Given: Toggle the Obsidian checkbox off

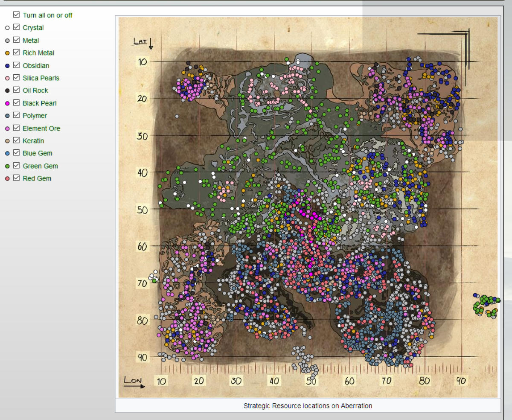Looking at the screenshot, I should 17,65.
